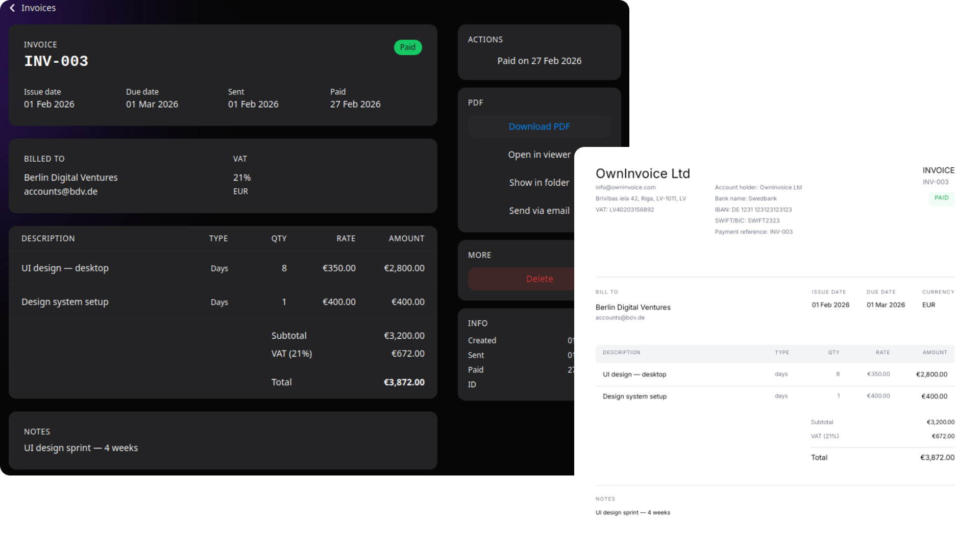980x551 pixels.
Task: Click Total €3,872.00 in PDF preview
Action: 937,458
